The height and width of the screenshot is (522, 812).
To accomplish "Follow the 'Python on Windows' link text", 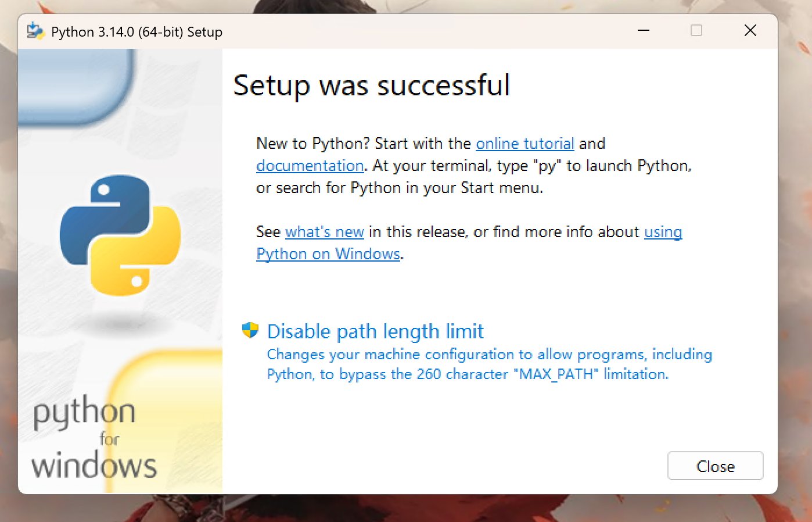I will [328, 254].
